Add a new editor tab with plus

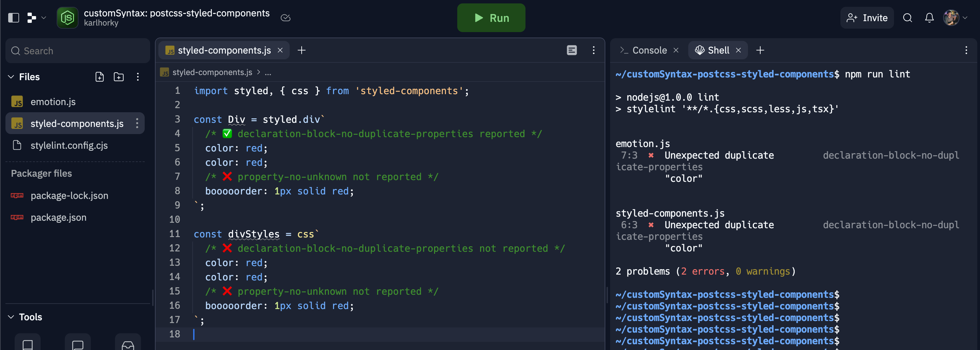[x=301, y=50]
